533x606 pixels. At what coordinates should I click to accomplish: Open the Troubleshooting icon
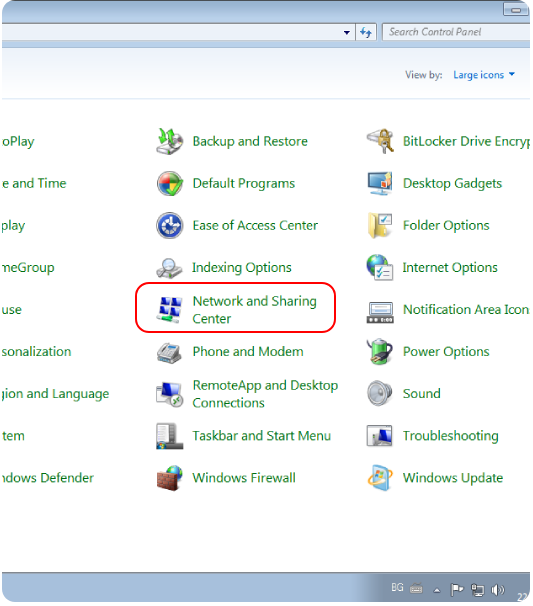380,436
